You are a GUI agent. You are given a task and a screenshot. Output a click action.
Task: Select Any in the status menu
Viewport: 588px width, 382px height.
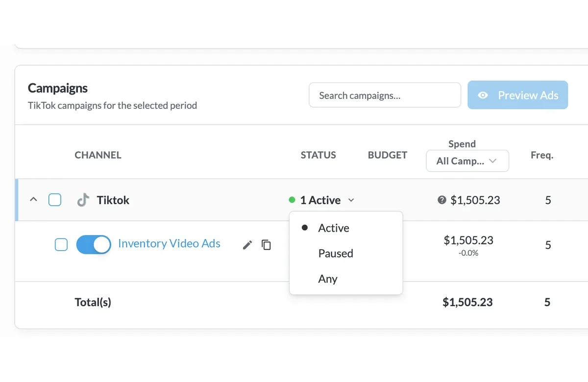(346, 279)
